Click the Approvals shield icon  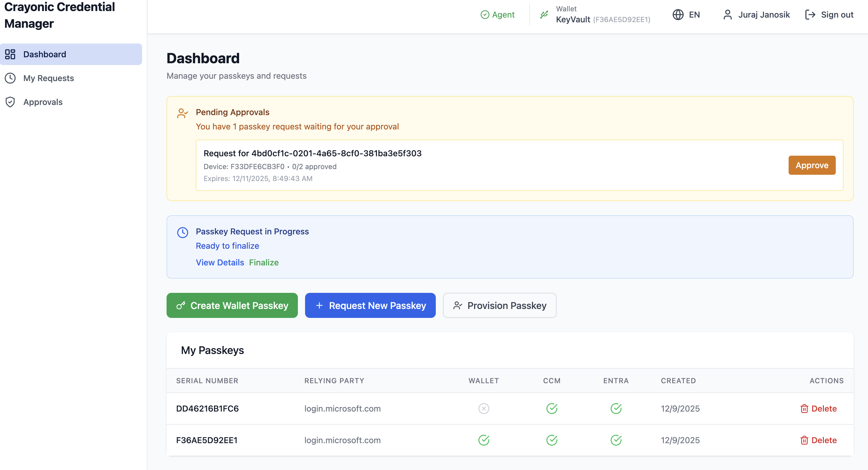[10, 102]
